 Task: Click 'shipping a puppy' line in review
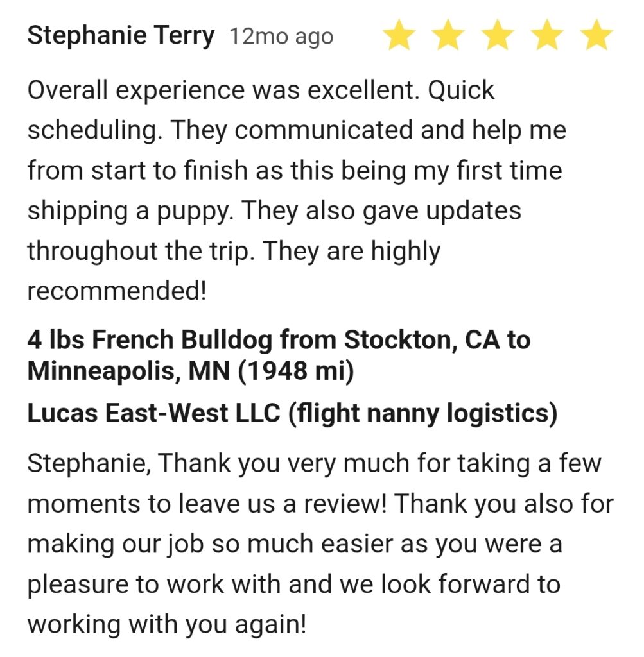click(x=130, y=210)
